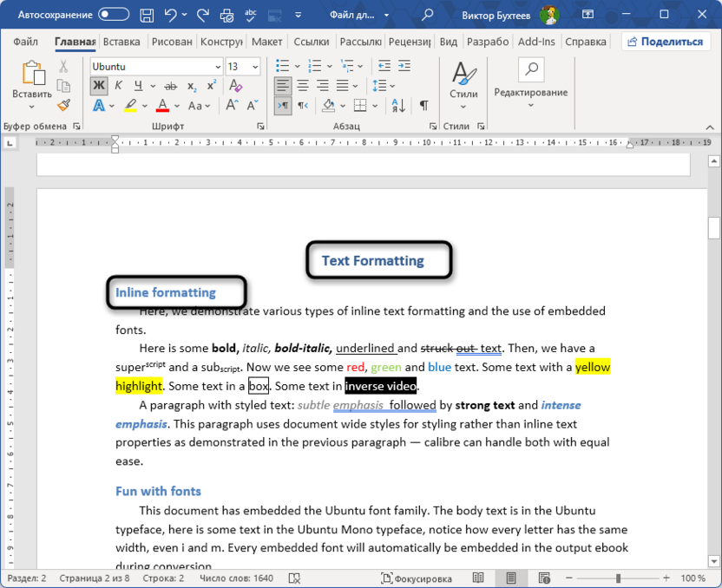The height and width of the screenshot is (588, 722).
Task: Switch to the Макет tab
Action: coord(267,42)
